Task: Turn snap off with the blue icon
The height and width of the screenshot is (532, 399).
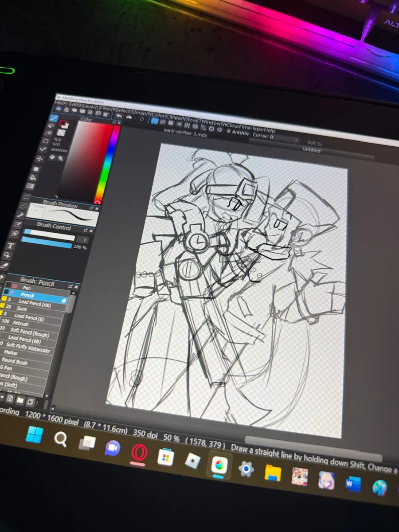Action: (x=154, y=121)
